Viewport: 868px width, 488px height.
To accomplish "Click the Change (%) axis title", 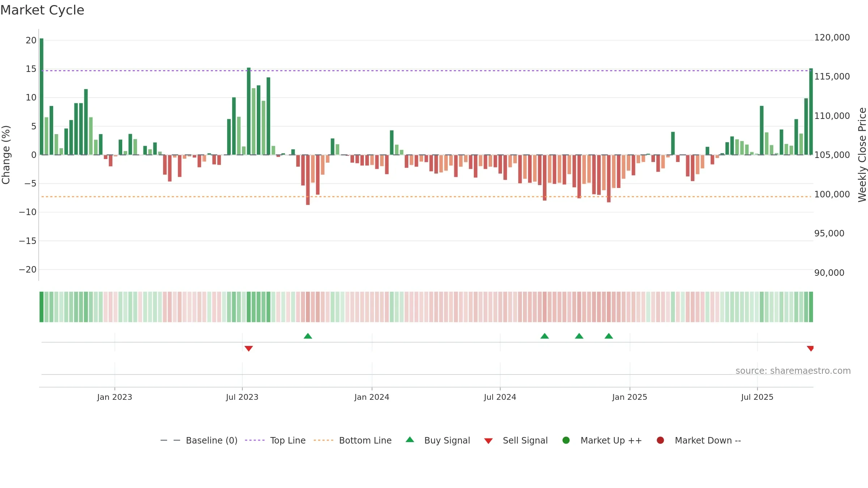I will [x=6, y=155].
